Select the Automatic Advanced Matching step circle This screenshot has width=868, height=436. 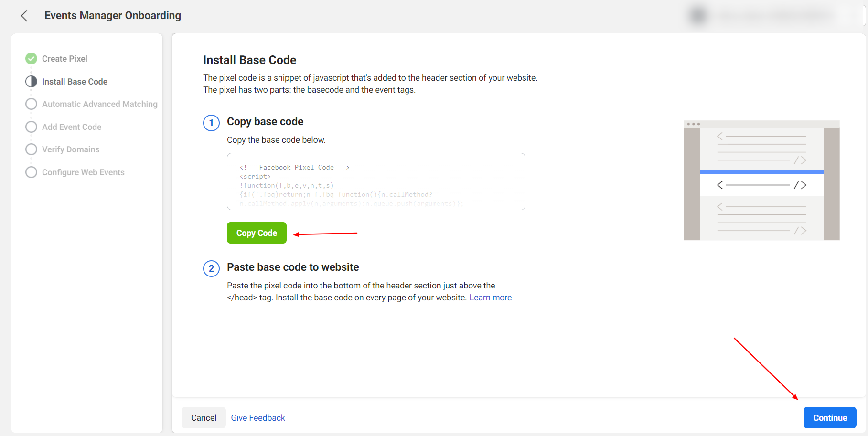click(x=31, y=104)
